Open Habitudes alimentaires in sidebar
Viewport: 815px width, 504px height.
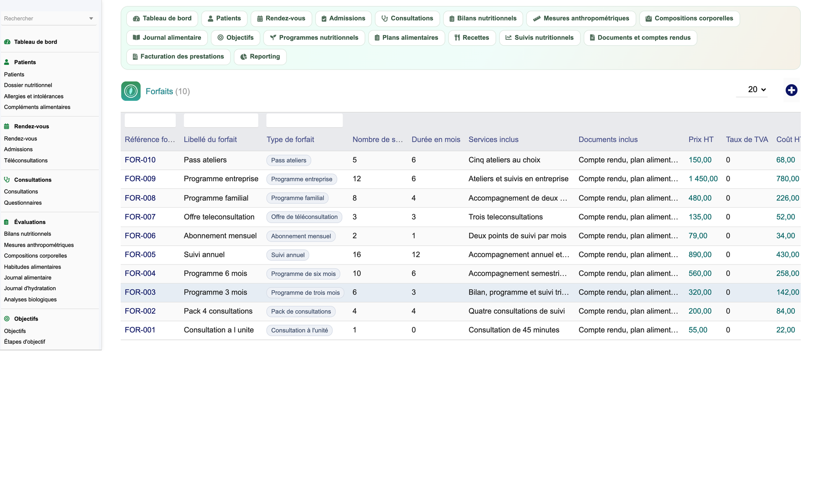(33, 267)
